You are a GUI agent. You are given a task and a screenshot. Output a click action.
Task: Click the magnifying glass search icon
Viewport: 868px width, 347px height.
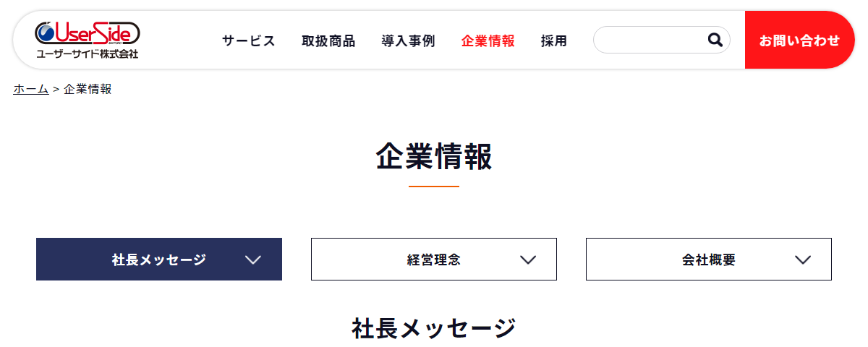pyautogui.click(x=715, y=40)
